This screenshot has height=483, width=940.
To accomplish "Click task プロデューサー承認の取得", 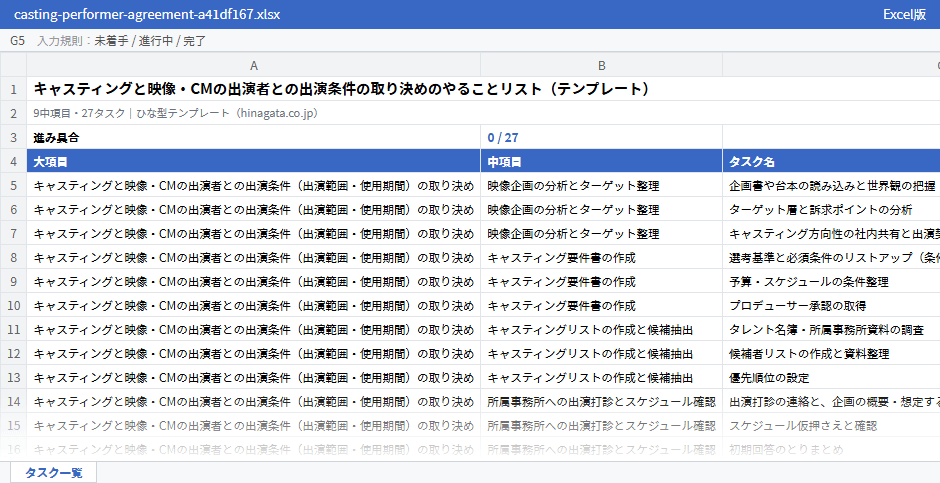I will point(797,306).
